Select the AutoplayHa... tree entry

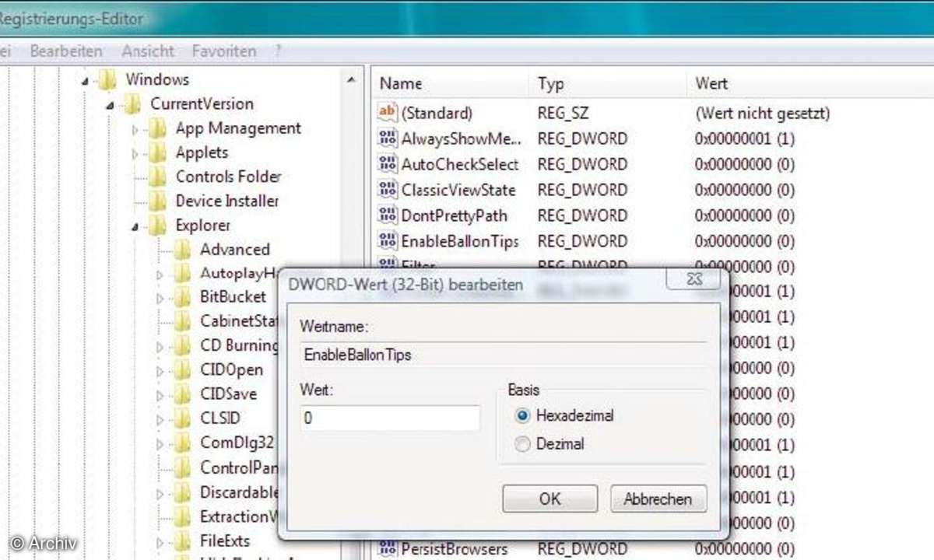tap(238, 273)
